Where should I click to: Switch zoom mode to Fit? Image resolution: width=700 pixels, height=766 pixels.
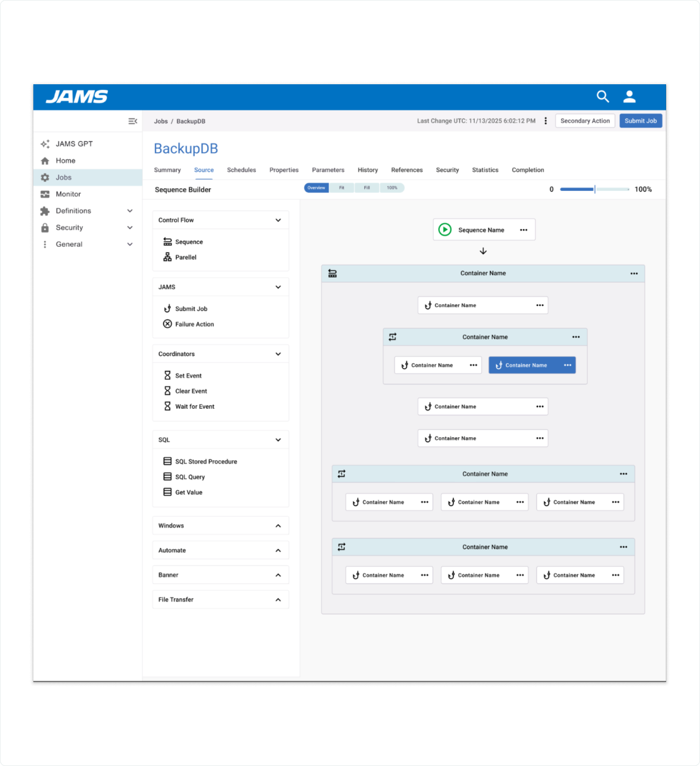[x=342, y=188]
